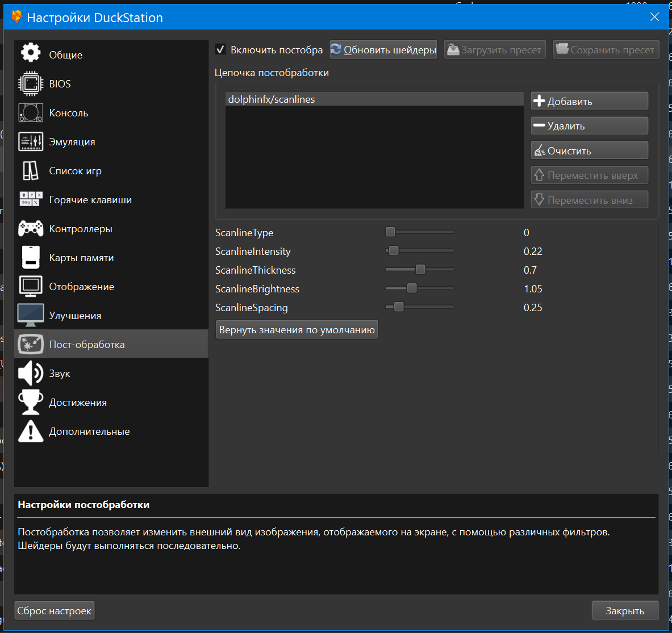Click the ScanlineType slider handle

click(x=390, y=232)
